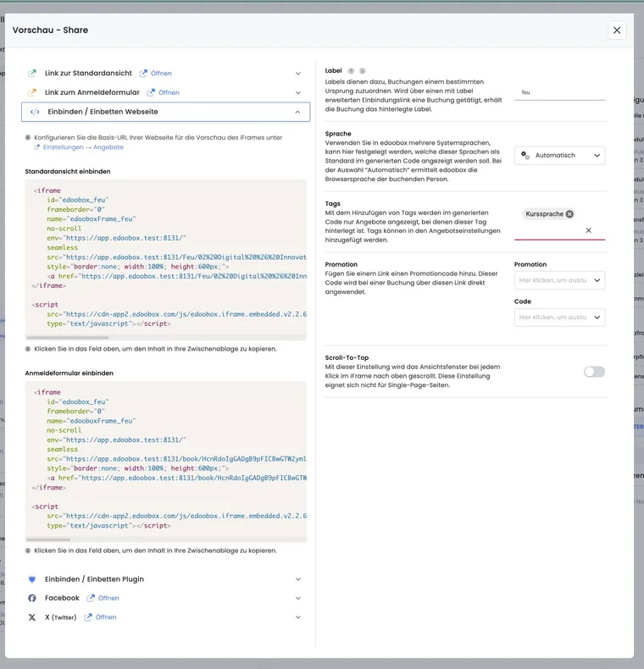Click the code brackets Einbinden Webseite icon
644x669 pixels.
[x=35, y=112]
